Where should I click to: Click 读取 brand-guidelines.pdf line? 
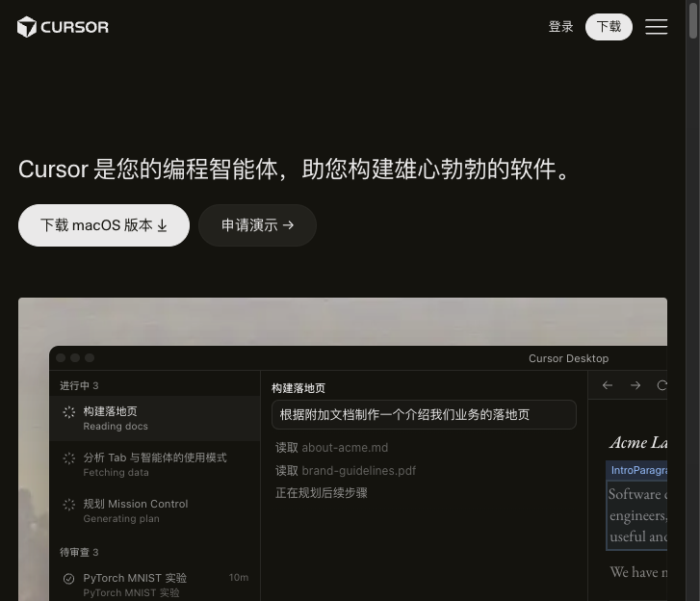point(346,471)
